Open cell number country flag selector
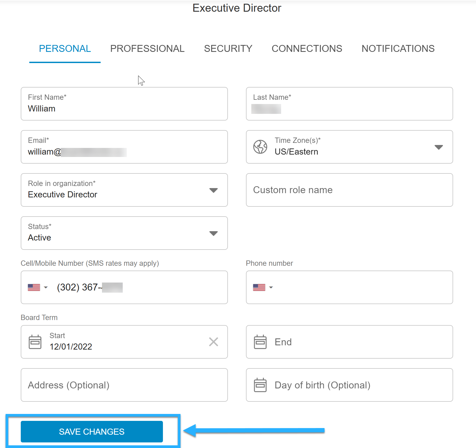Viewport: 476px width, 448px height. pyautogui.click(x=38, y=287)
